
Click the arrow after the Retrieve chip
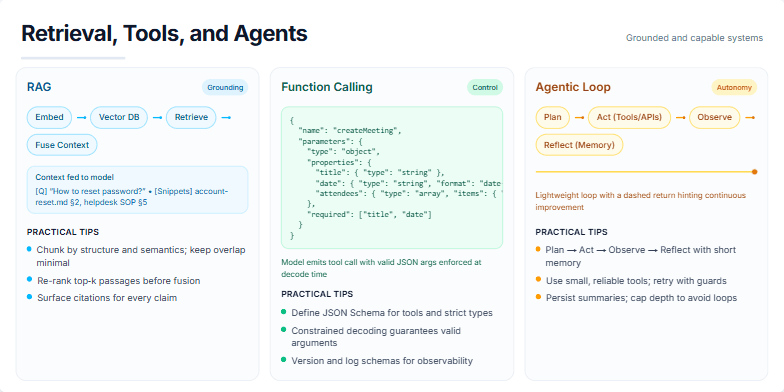click(226, 118)
